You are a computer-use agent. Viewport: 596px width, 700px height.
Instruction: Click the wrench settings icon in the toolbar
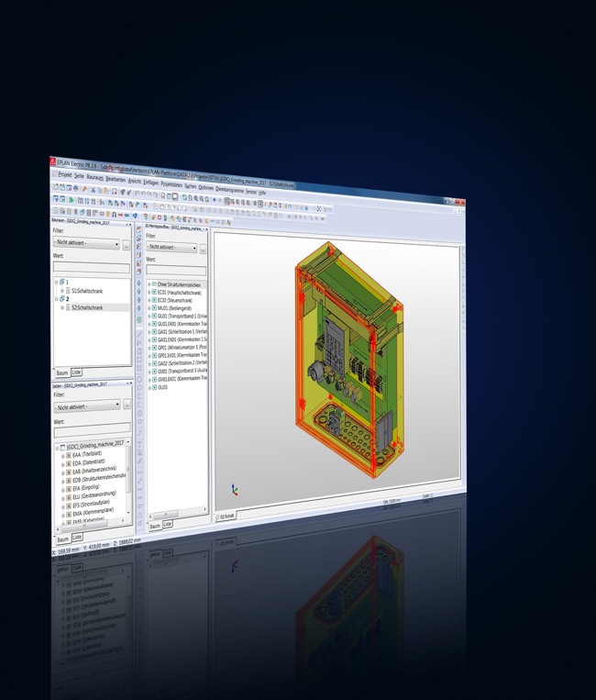tap(84, 189)
